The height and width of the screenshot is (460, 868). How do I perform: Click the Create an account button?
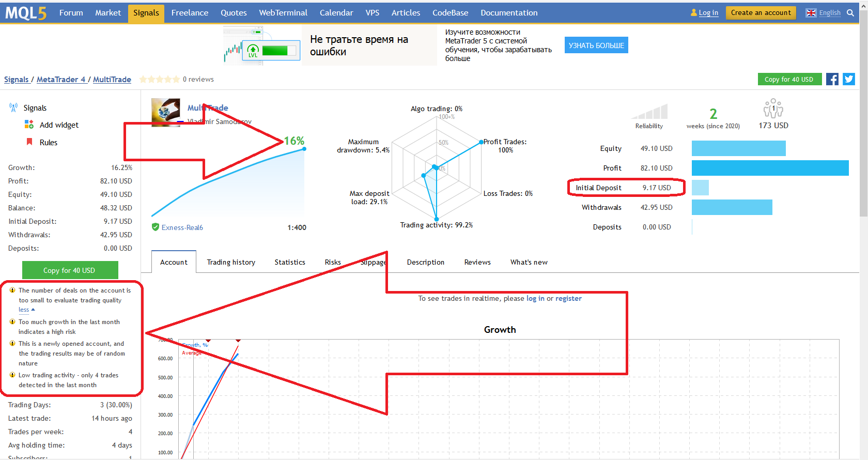(761, 12)
